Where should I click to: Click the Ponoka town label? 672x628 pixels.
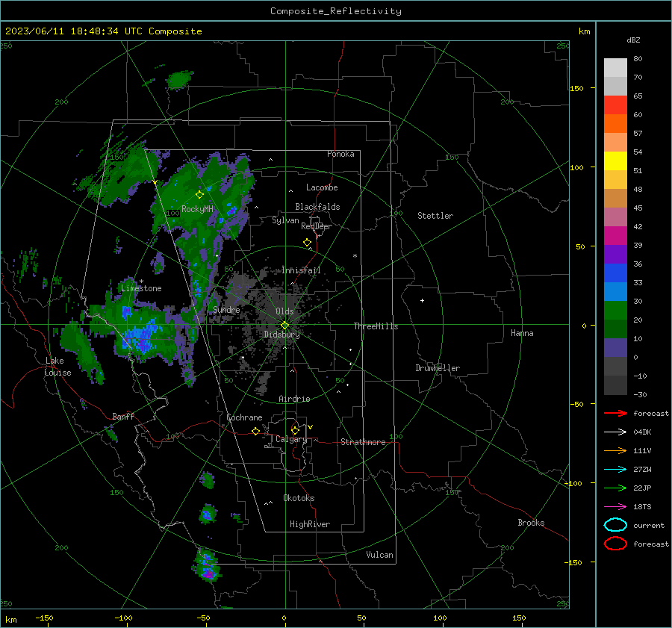tap(340, 154)
